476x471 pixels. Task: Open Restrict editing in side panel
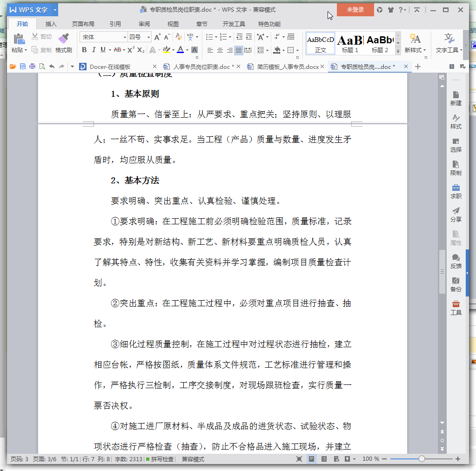pos(456,168)
